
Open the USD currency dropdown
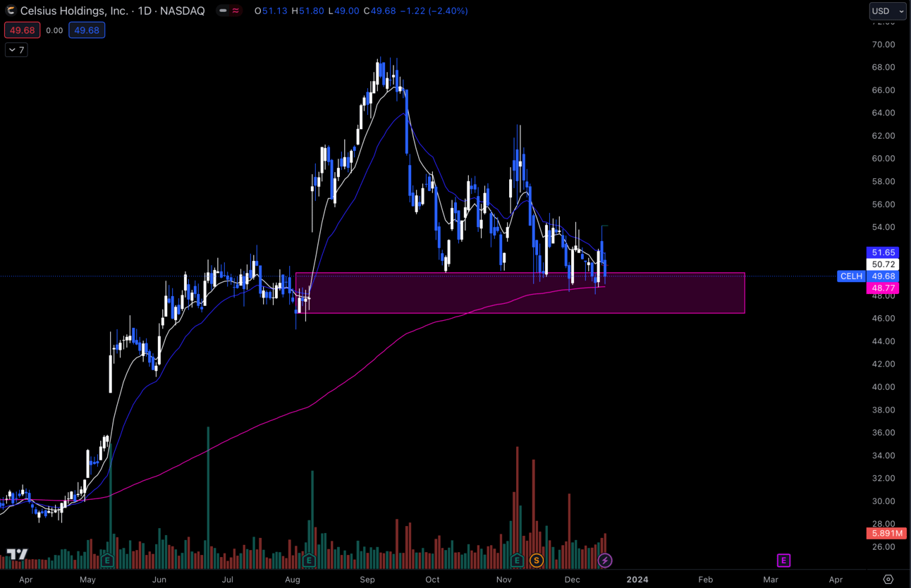[x=888, y=11]
